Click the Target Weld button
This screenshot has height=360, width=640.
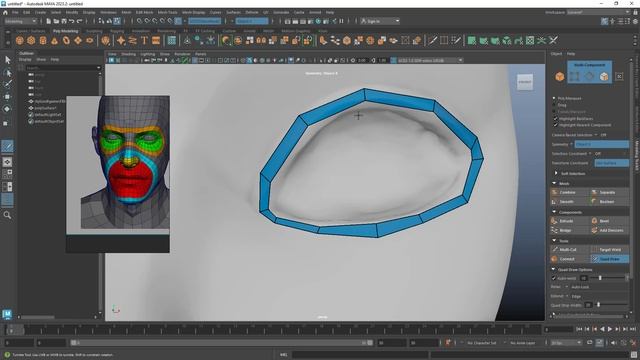(x=610, y=249)
